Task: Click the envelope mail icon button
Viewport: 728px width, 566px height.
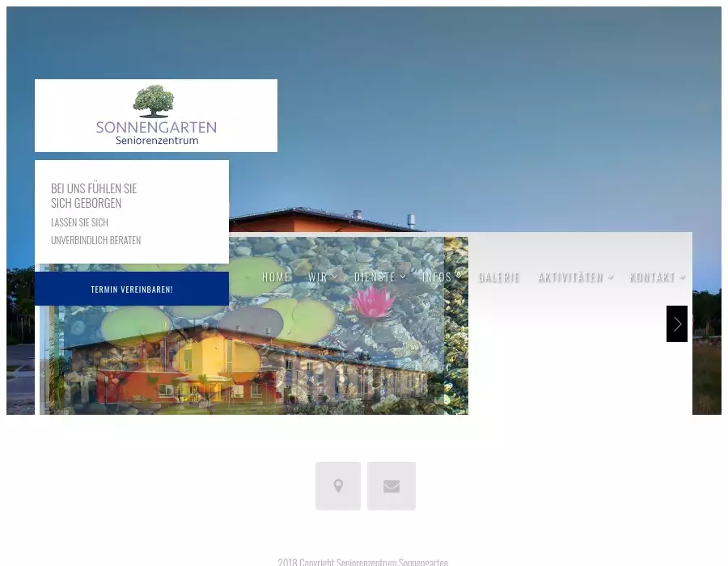Action: pyautogui.click(x=392, y=486)
